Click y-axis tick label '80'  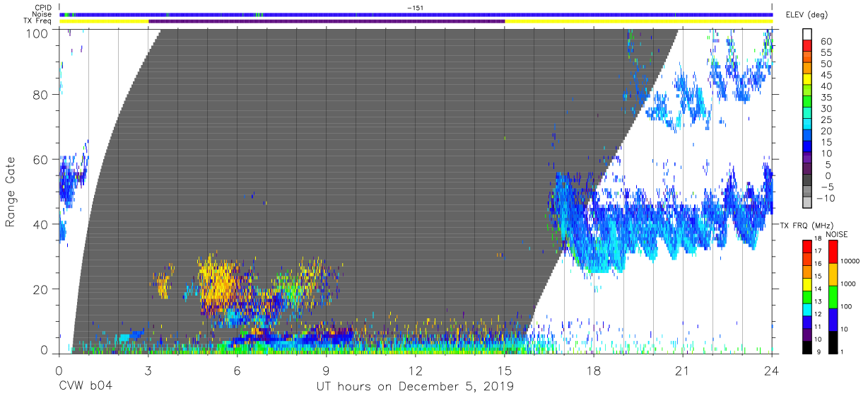40,95
